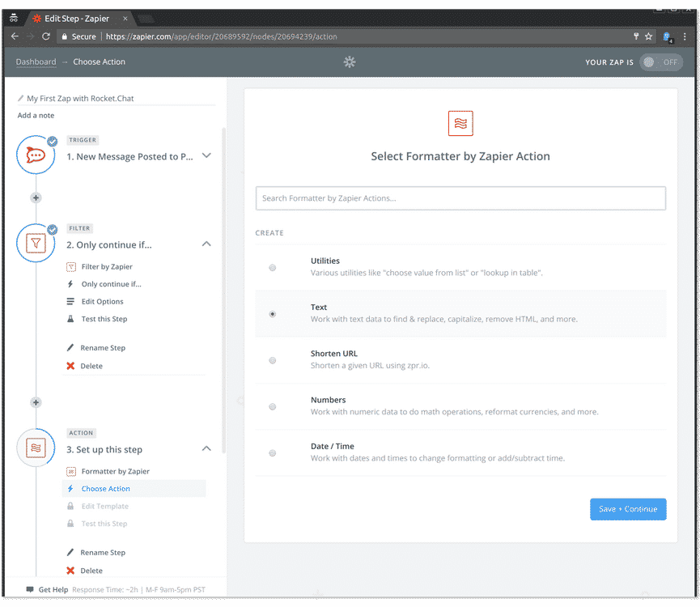This screenshot has width=700, height=607.
Task: Click the Formatter by Zapier small icon
Action: click(71, 472)
